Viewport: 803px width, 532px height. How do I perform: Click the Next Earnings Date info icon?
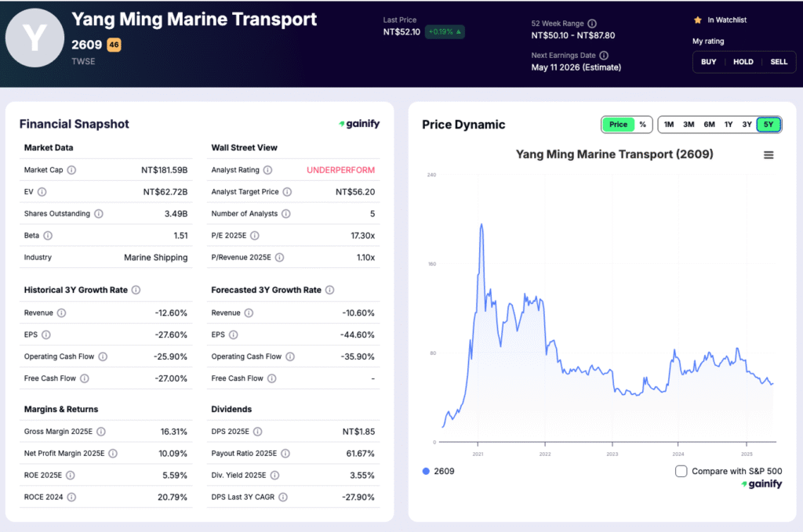[x=604, y=55]
